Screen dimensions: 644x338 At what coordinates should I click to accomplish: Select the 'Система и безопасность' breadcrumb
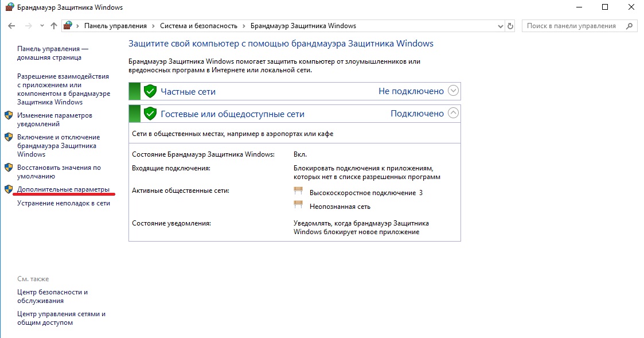[x=199, y=26]
